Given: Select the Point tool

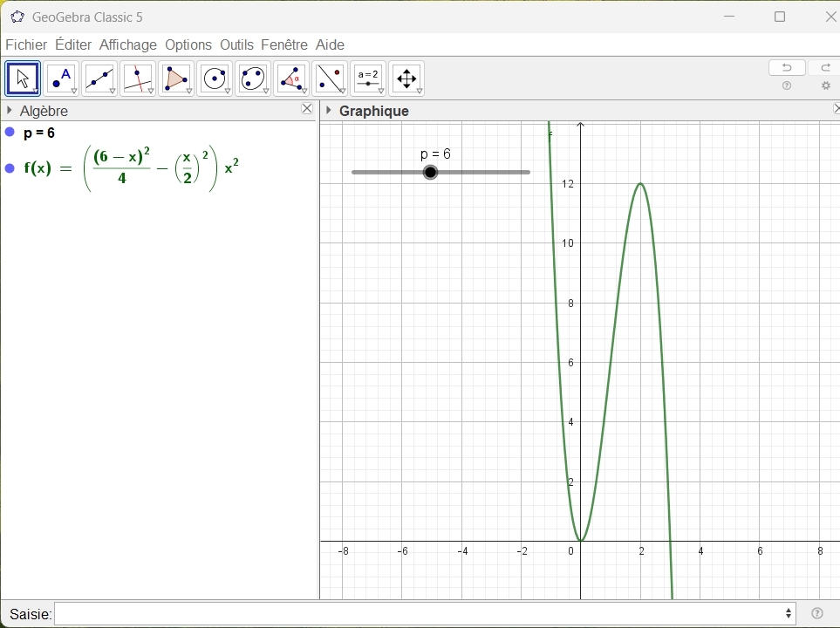Looking at the screenshot, I should coord(61,78).
